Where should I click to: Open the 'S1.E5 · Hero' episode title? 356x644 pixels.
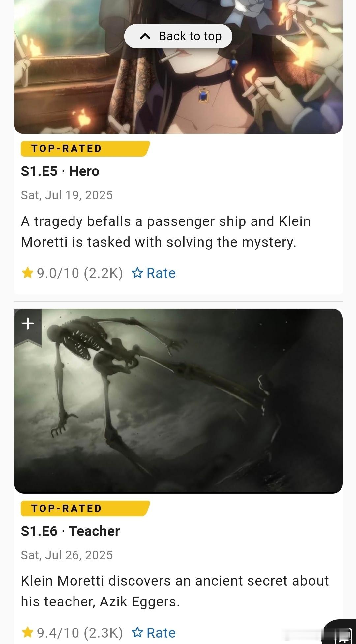(x=60, y=171)
